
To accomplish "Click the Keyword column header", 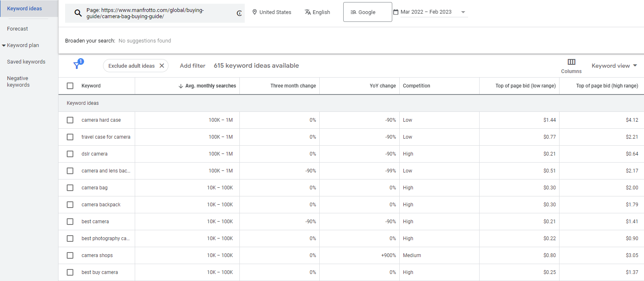I will click(91, 86).
